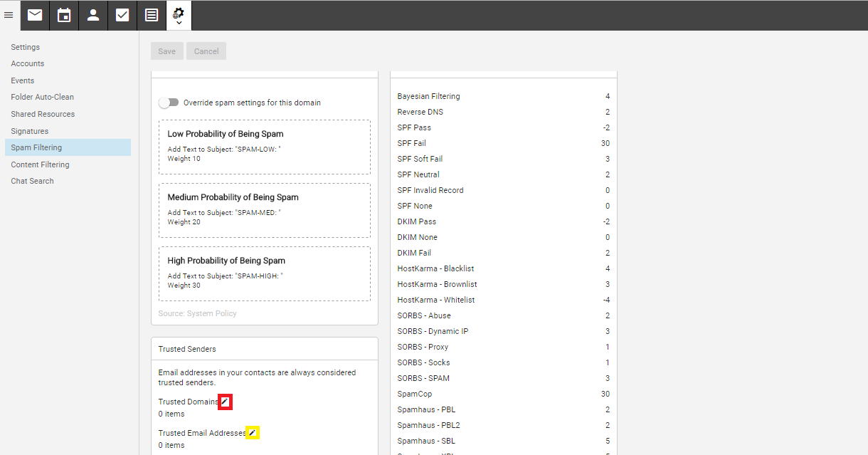Edit Trusted Domains with the pencil icon
Viewport: 868px width, 455px height.
pos(225,402)
